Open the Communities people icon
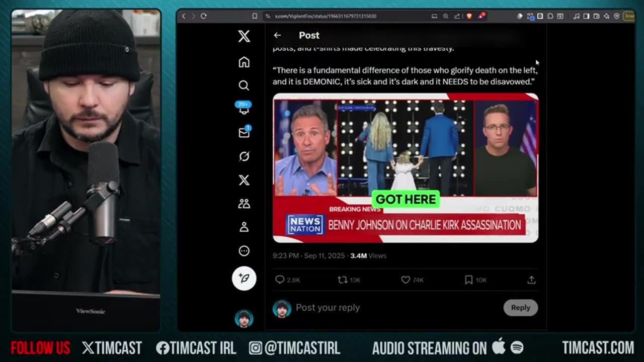The width and height of the screenshot is (644, 362). (x=244, y=204)
